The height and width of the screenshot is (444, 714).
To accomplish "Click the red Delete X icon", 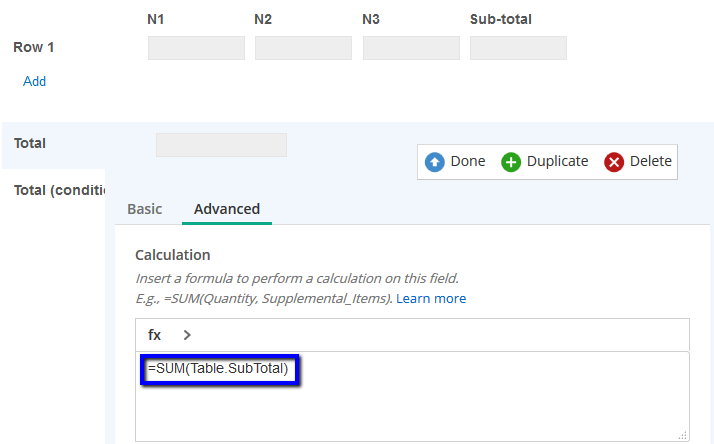I will click(614, 162).
